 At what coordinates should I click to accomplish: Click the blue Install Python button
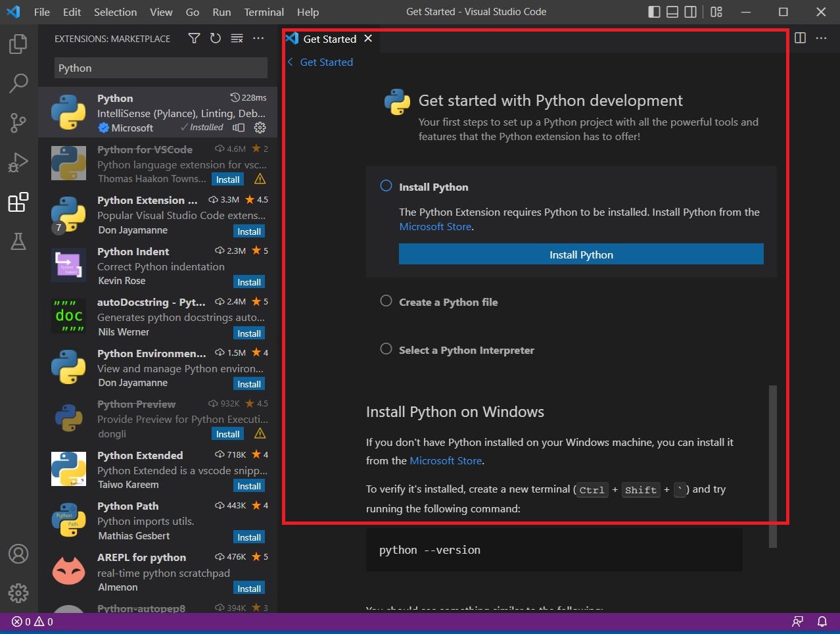(581, 255)
